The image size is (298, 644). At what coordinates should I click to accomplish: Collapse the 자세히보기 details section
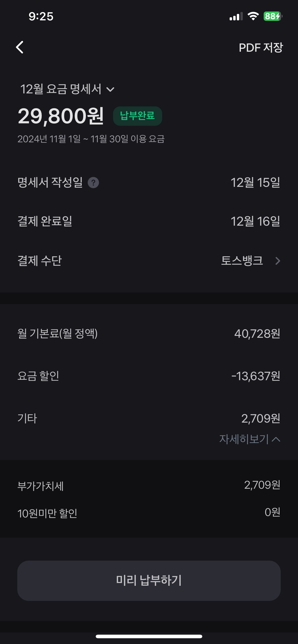(250, 439)
